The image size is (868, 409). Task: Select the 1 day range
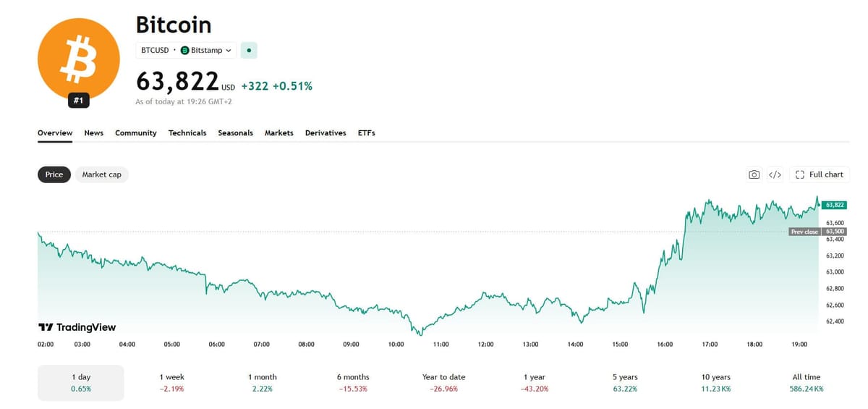81,383
